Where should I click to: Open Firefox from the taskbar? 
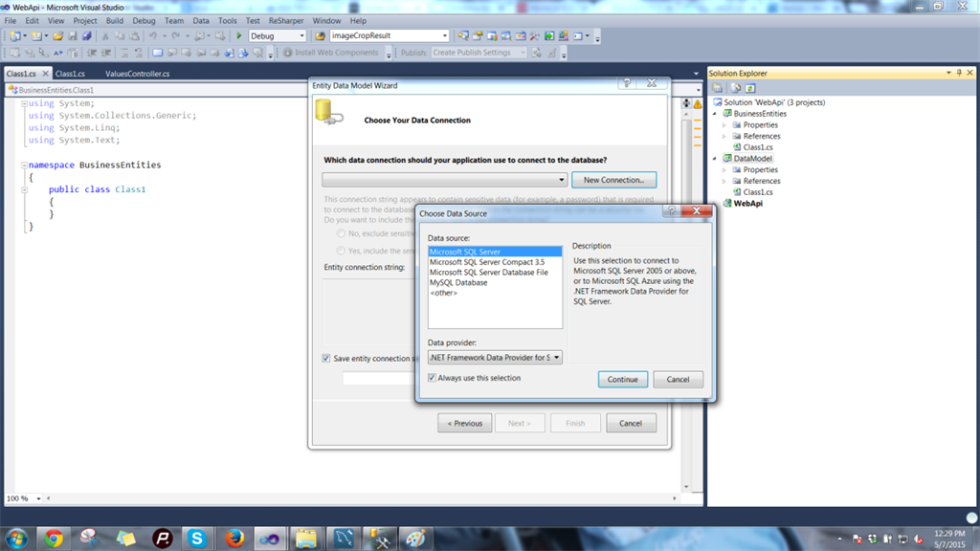point(234,539)
